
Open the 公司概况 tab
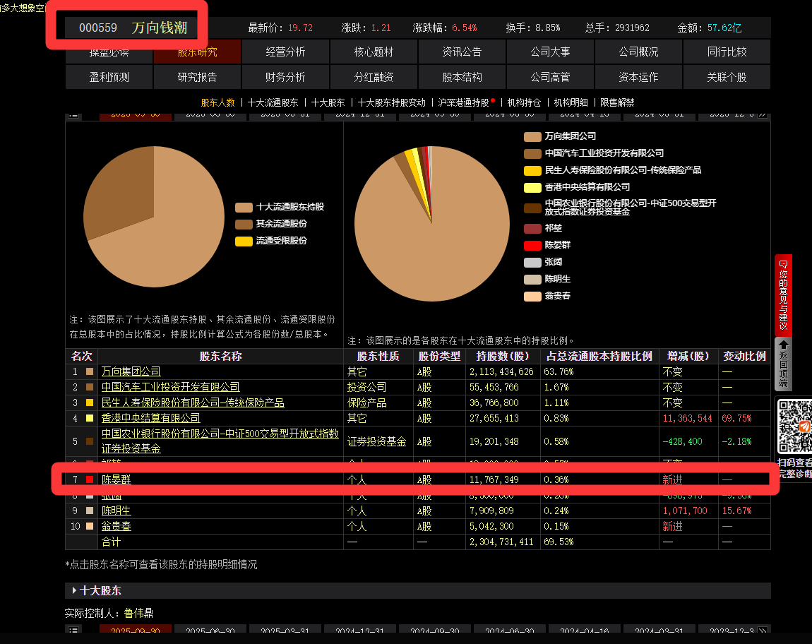point(638,52)
